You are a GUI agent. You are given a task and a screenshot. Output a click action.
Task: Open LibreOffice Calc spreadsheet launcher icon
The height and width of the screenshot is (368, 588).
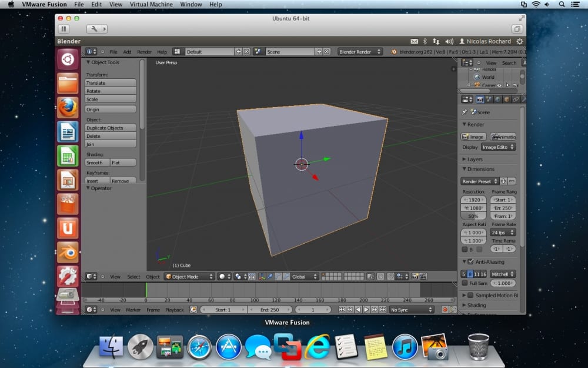tap(68, 156)
